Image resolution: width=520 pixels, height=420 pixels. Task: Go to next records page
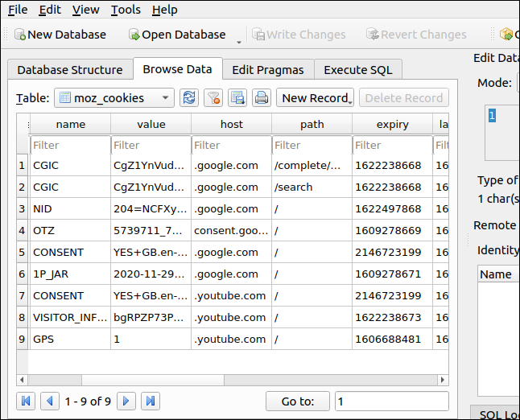[126, 401]
